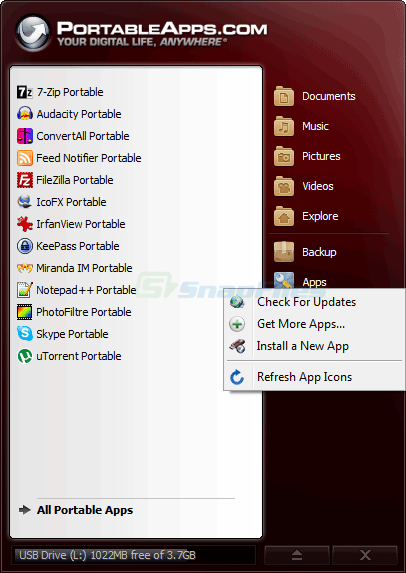The width and height of the screenshot is (406, 573).
Task: Launch IcoFX Portable text entry
Action: (x=71, y=202)
